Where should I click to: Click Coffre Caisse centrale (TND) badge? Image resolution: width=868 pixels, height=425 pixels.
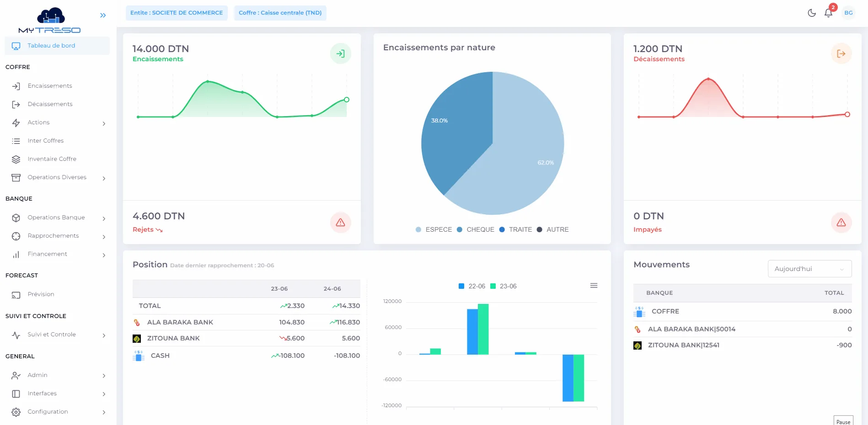[x=280, y=13]
